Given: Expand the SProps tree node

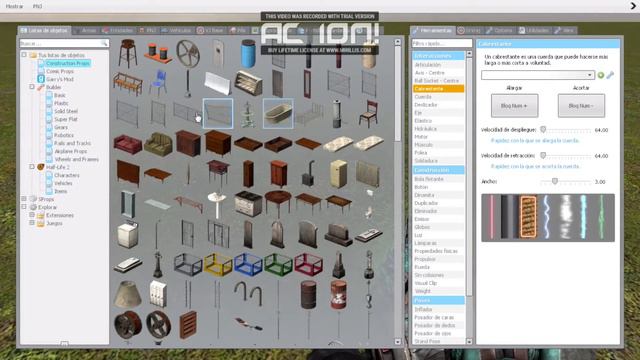Looking at the screenshot, I should tap(24, 199).
